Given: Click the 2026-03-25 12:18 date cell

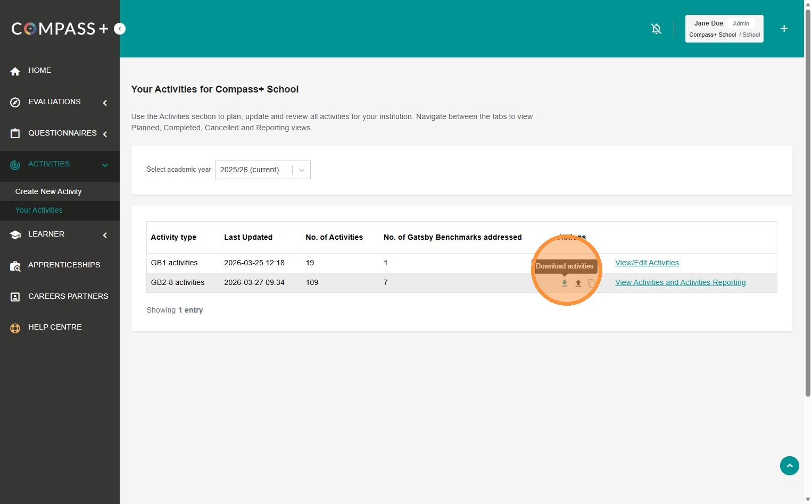Looking at the screenshot, I should tap(254, 263).
